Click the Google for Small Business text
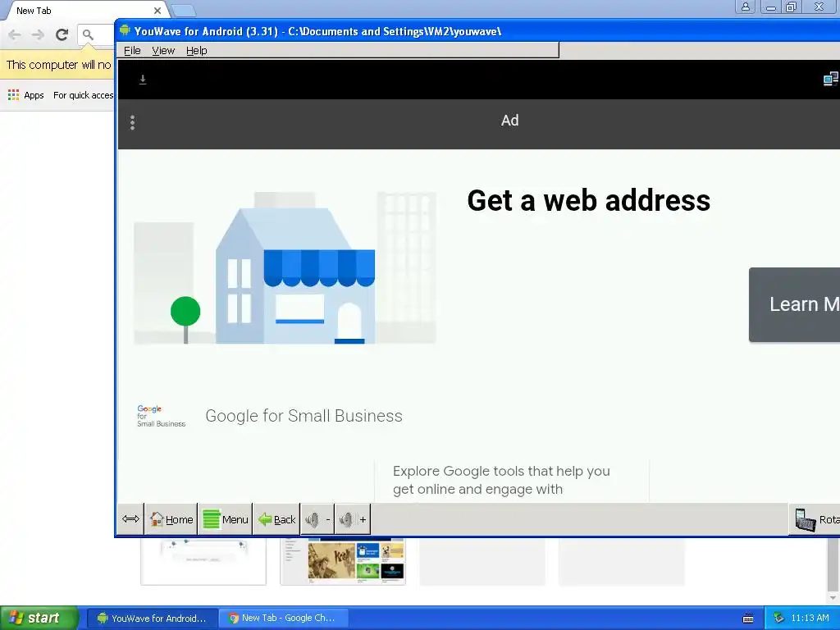840x630 pixels. click(x=304, y=416)
